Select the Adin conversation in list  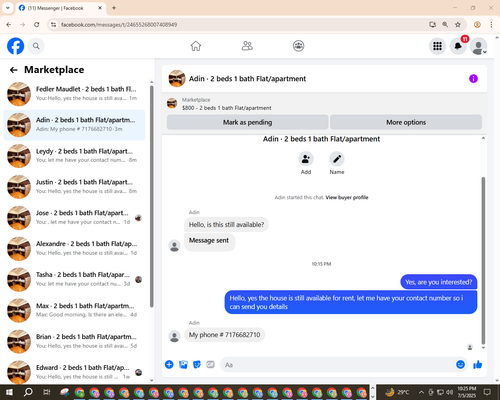click(x=74, y=125)
